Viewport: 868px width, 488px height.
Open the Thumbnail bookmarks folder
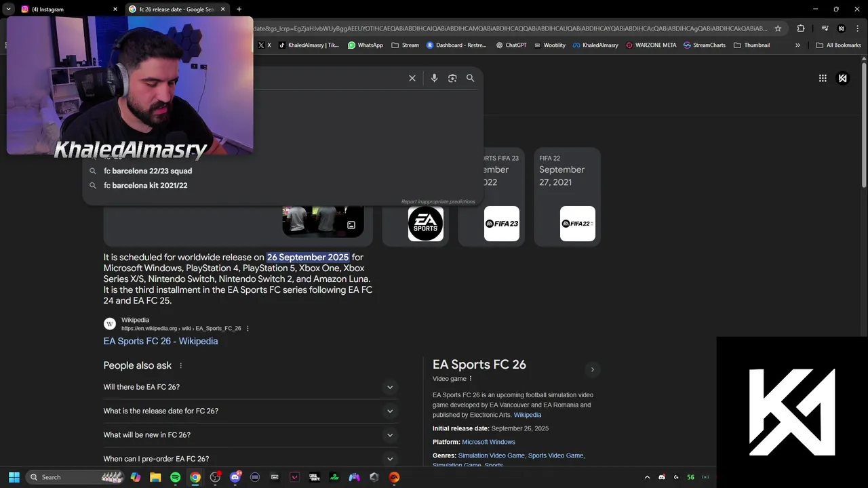click(752, 45)
